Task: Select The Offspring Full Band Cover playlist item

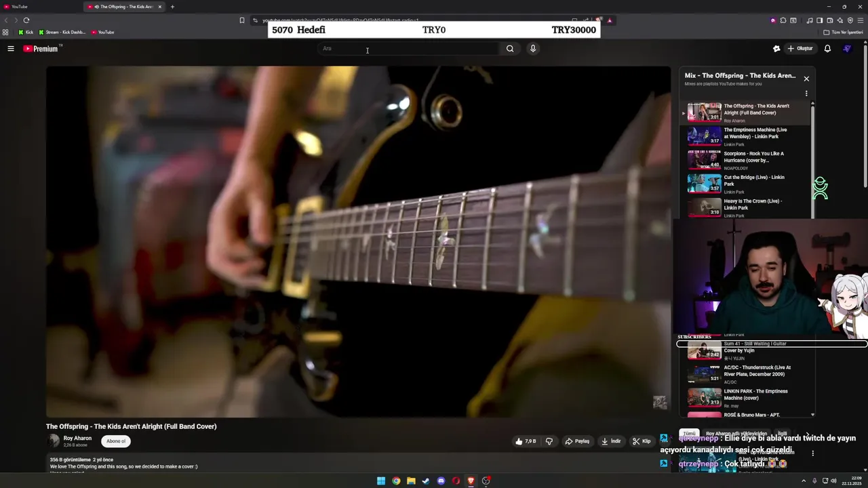Action: (x=747, y=113)
